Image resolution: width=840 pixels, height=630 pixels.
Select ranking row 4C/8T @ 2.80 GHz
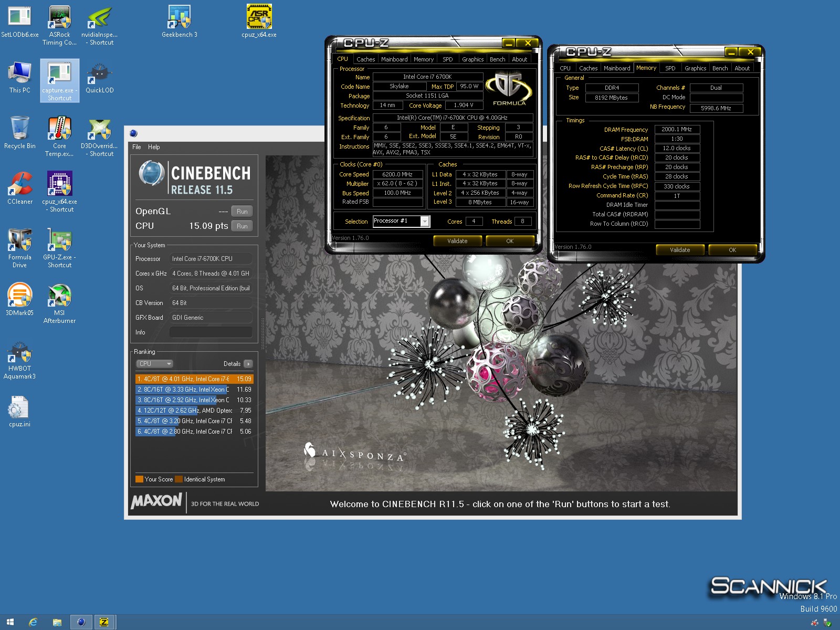coord(194,432)
